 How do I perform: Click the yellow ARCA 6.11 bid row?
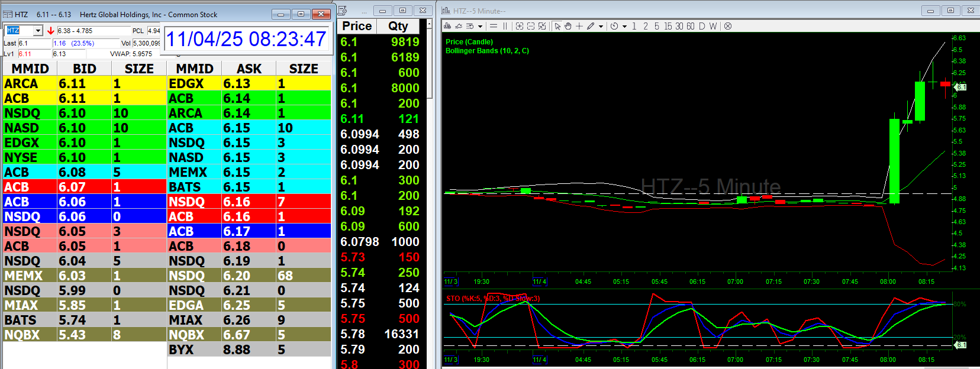(84, 83)
